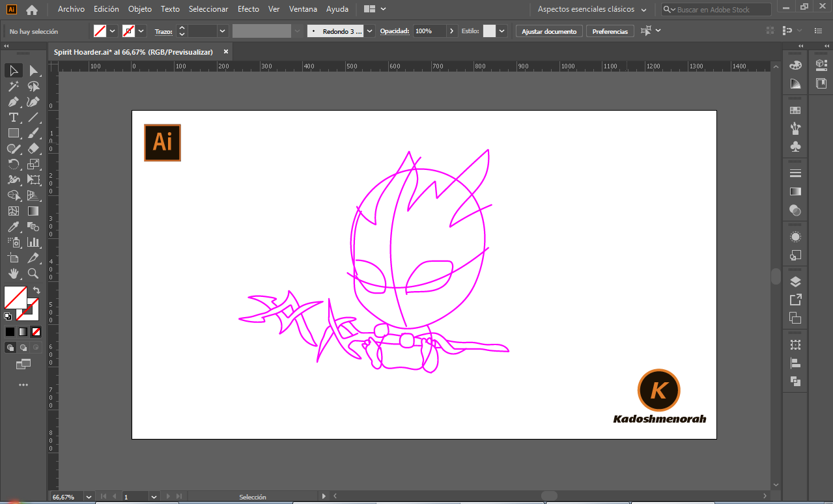Screen dimensions: 833x504
Task: Select the Paintbrush tool
Action: (x=34, y=133)
